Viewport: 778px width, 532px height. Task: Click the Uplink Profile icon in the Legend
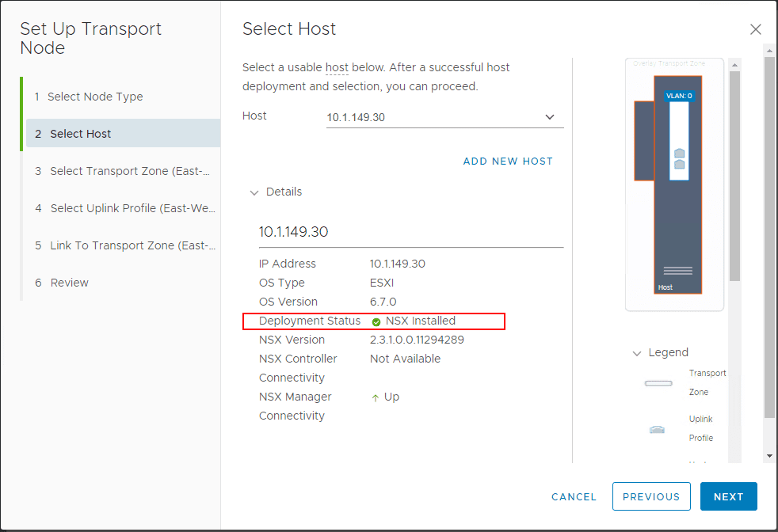657,428
